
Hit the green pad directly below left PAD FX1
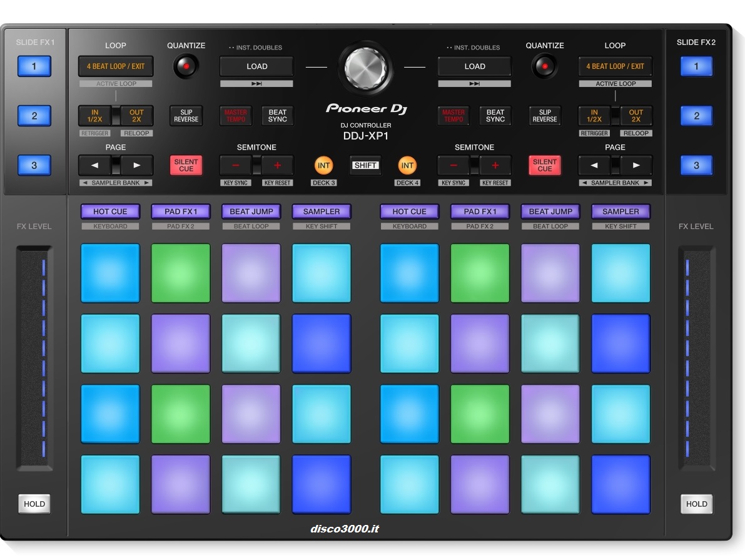[x=181, y=273]
